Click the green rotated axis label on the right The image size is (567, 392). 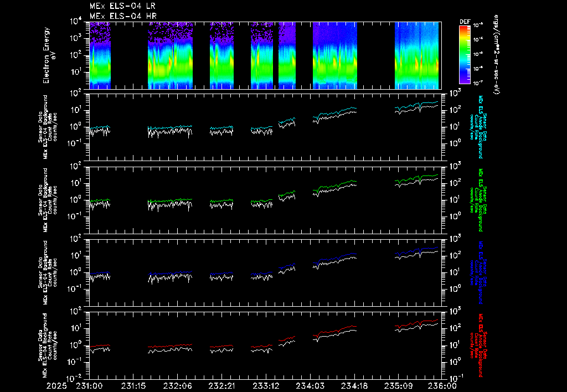coord(480,200)
